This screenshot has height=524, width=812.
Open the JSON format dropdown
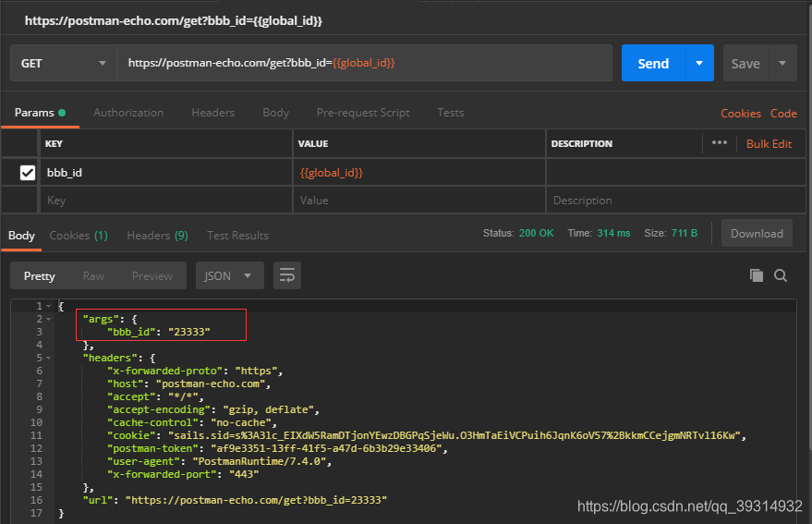coord(229,275)
